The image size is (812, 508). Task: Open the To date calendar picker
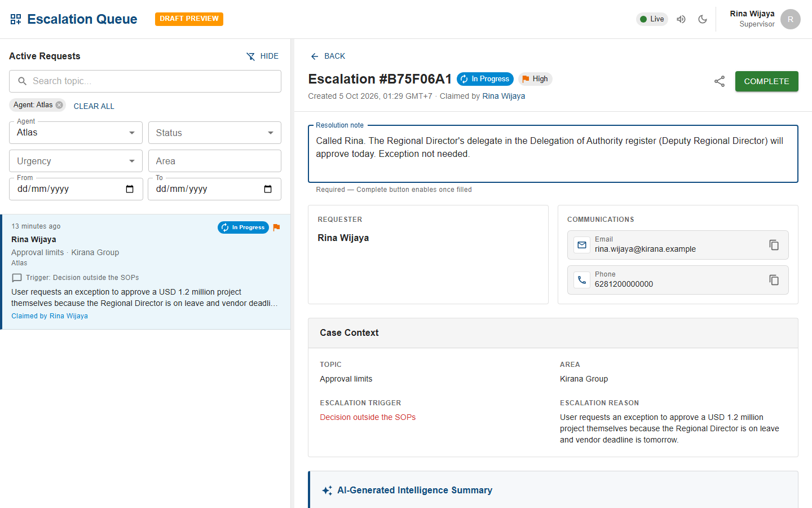(x=268, y=189)
